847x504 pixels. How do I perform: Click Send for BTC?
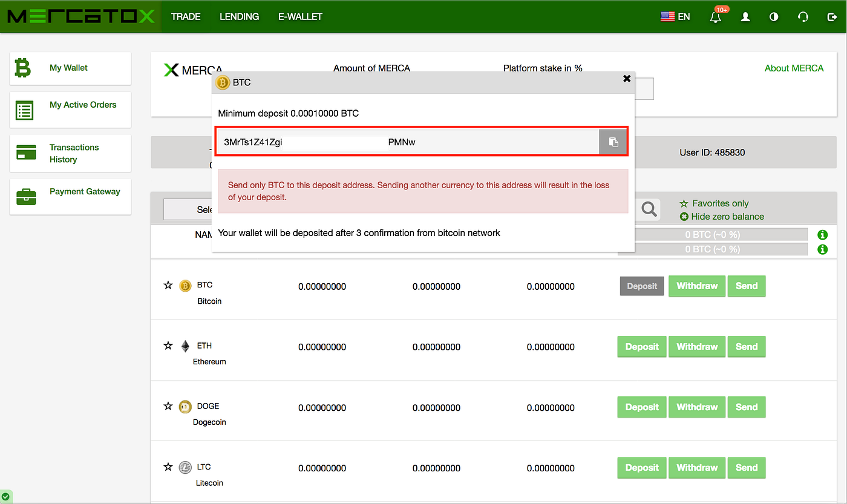[747, 286]
